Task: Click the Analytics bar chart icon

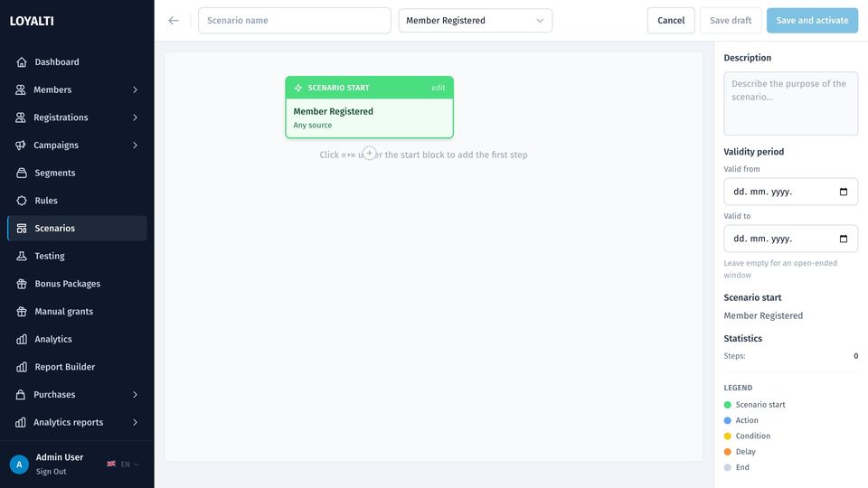Action: coord(22,339)
